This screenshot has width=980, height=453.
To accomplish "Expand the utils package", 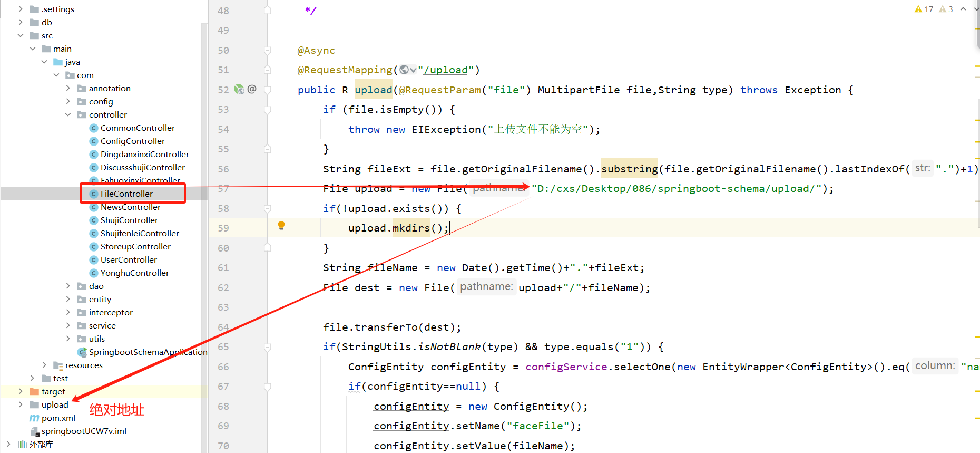I will 68,339.
